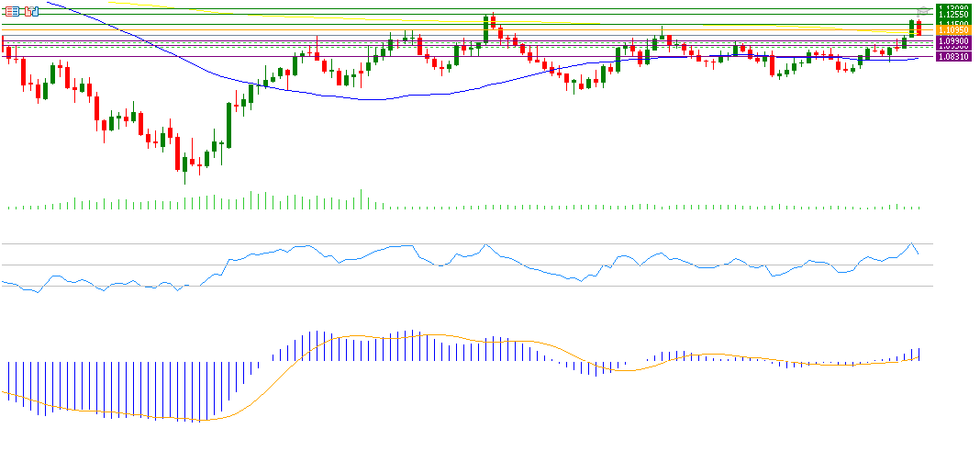Click the tallest volume bar in volume pane

click(x=362, y=199)
